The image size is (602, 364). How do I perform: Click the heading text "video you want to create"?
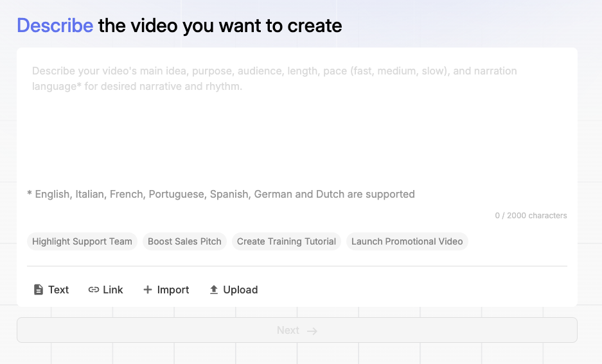(236, 26)
